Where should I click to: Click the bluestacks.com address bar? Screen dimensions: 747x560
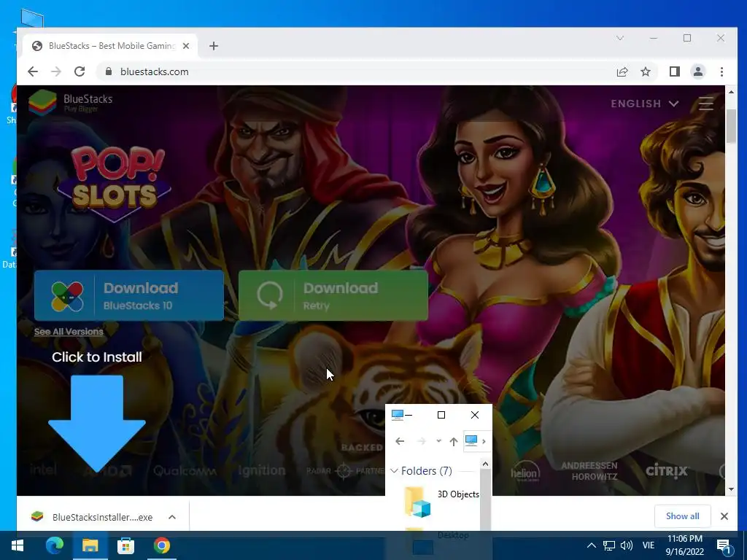point(352,71)
